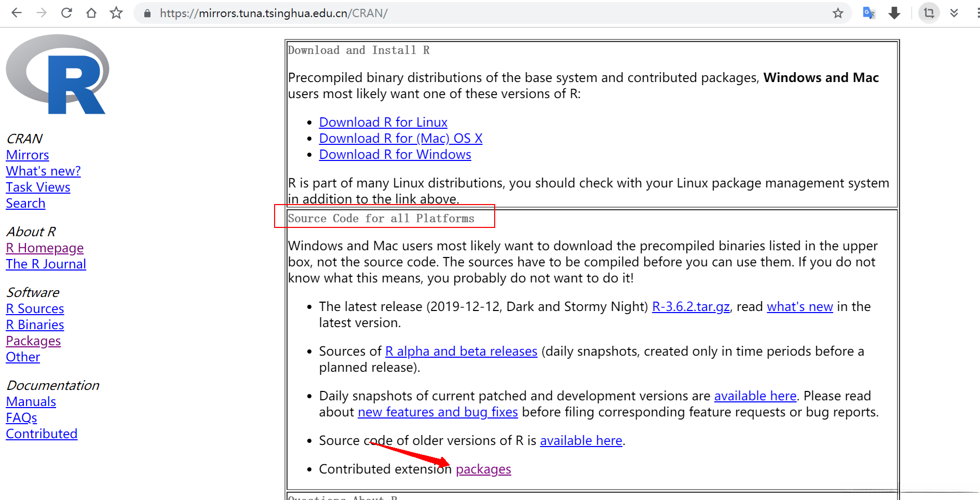Click the Documentation sidebar heading

pos(53,385)
